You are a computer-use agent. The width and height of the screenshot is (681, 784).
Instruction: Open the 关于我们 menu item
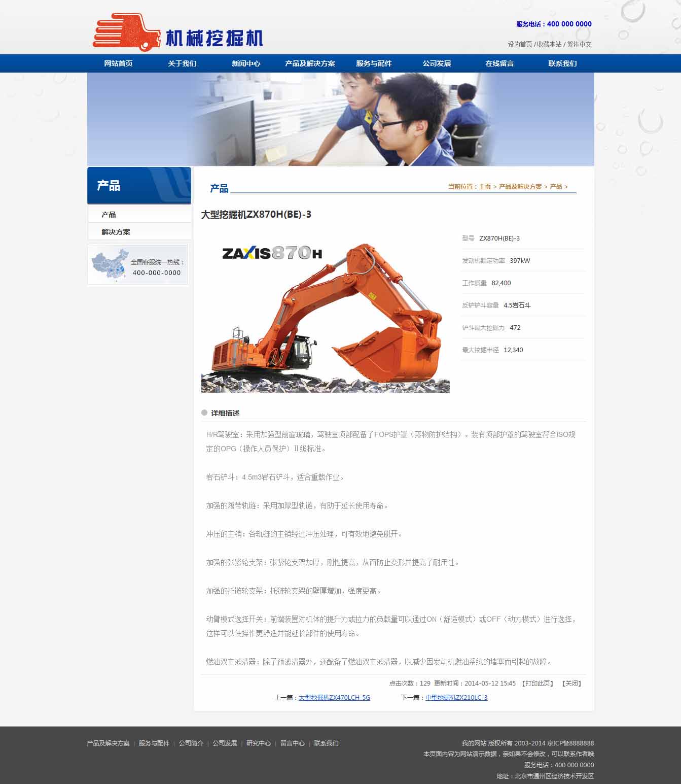pyautogui.click(x=182, y=63)
